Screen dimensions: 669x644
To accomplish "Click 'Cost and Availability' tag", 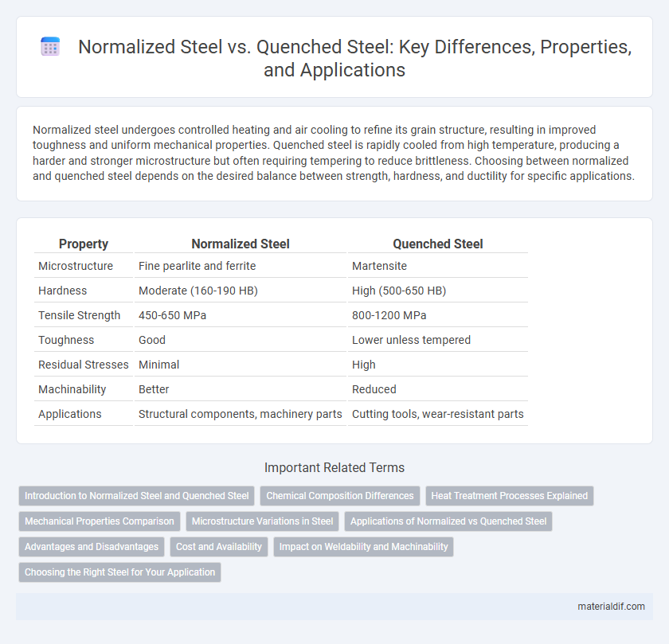I will coord(219,547).
